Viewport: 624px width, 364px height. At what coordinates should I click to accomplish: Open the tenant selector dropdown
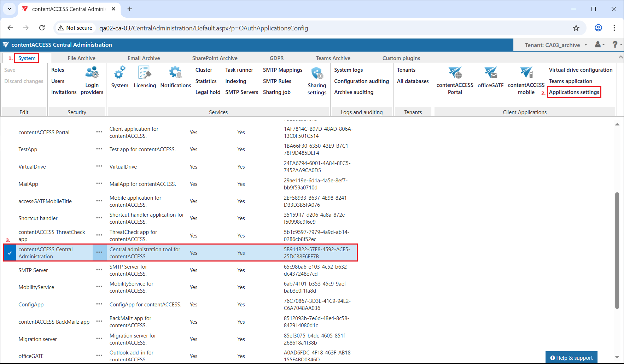coord(556,45)
